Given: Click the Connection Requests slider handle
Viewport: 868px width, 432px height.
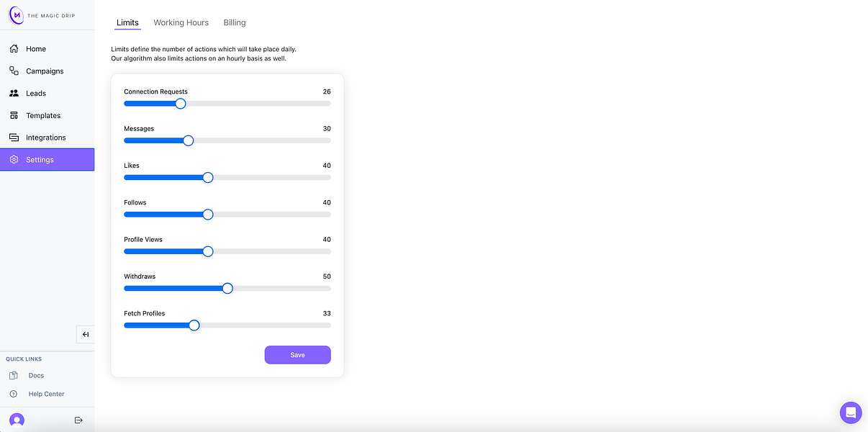Looking at the screenshot, I should coord(181,104).
